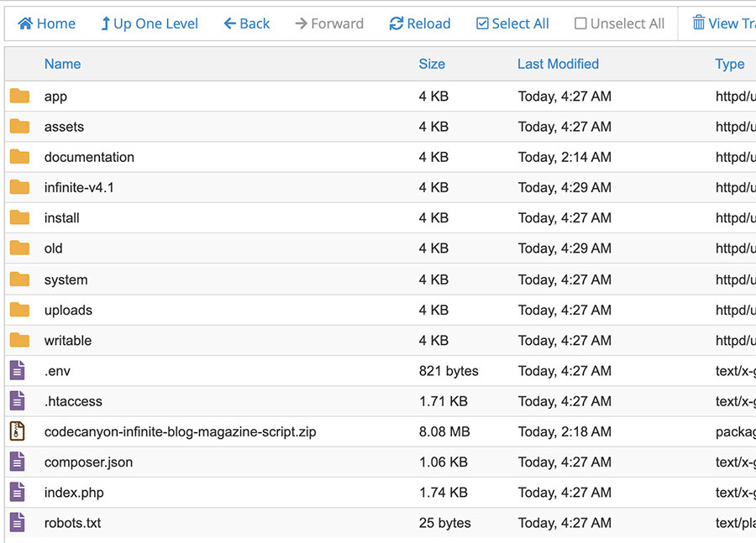The width and height of the screenshot is (756, 543).
Task: Check the Select All option
Action: pyautogui.click(x=483, y=23)
